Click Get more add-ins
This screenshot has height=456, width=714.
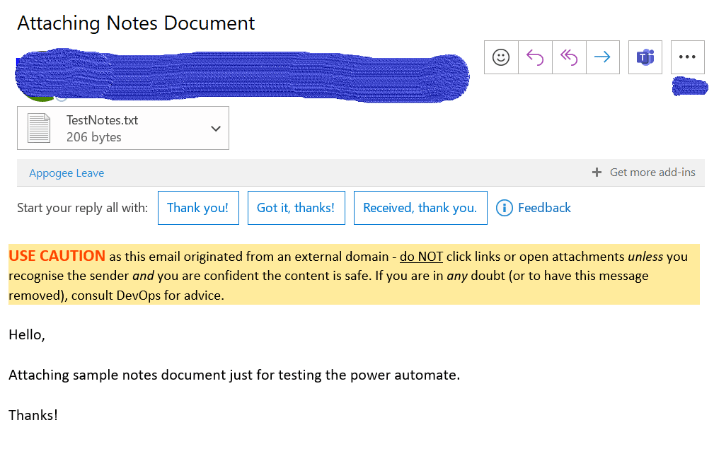pyautogui.click(x=643, y=173)
